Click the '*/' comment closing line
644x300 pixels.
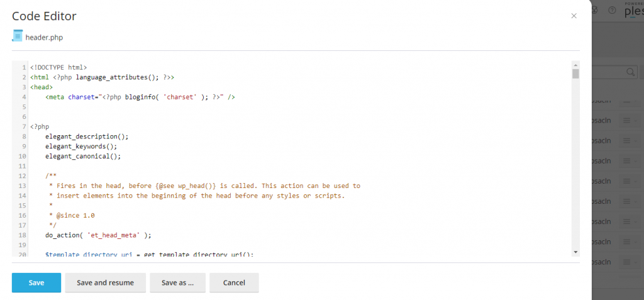[53, 225]
